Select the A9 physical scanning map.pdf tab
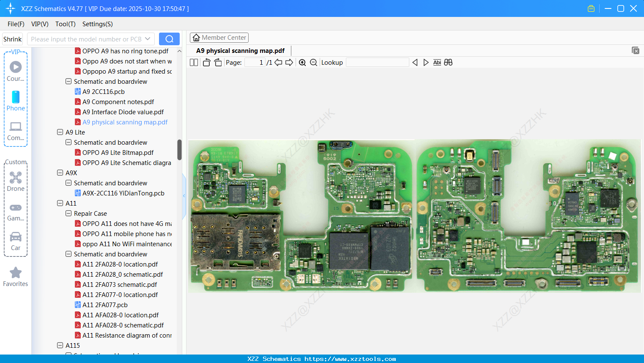 tap(240, 51)
